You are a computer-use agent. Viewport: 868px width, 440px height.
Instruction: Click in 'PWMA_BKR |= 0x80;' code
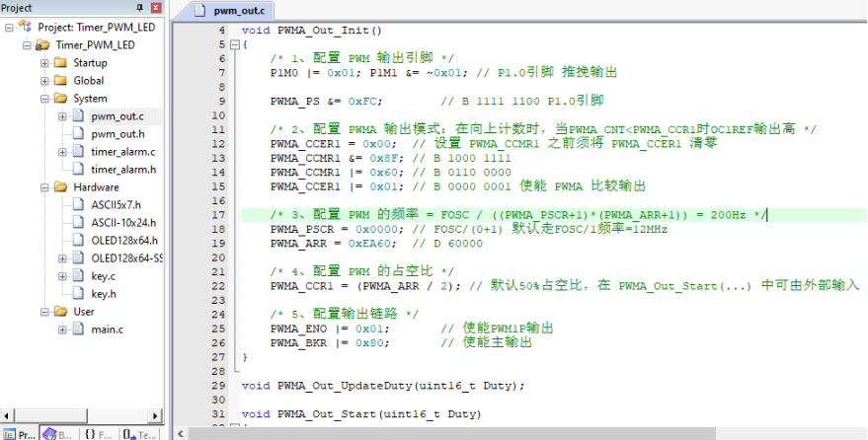(x=330, y=342)
